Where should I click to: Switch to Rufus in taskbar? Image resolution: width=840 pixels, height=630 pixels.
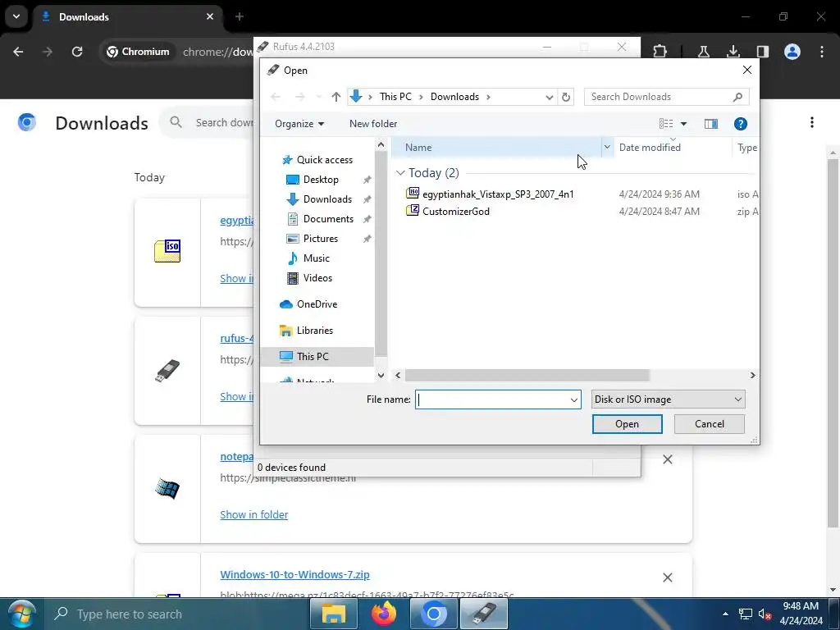click(x=484, y=614)
